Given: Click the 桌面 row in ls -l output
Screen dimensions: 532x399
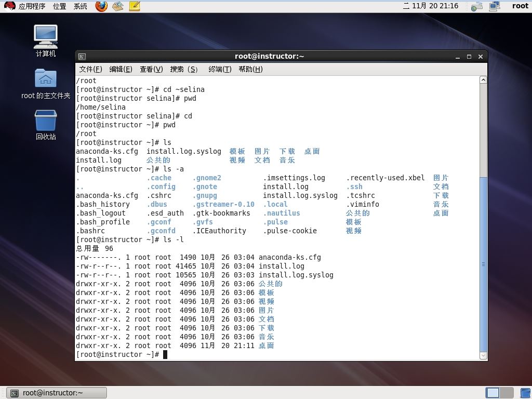Looking at the screenshot, I should (175, 345).
